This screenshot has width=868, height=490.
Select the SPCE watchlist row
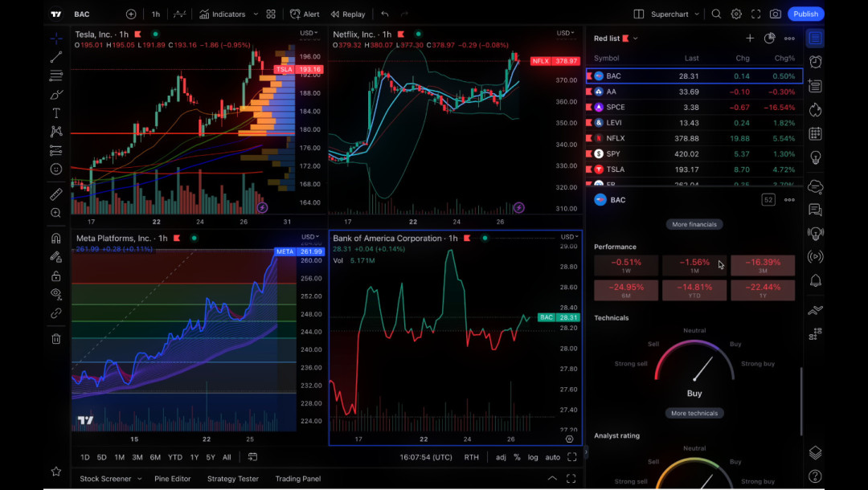694,108
